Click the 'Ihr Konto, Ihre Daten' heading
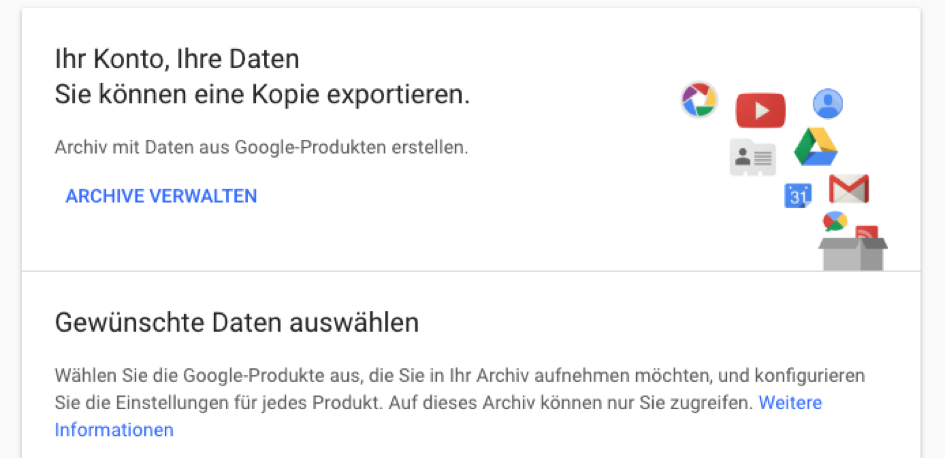 tap(177, 59)
